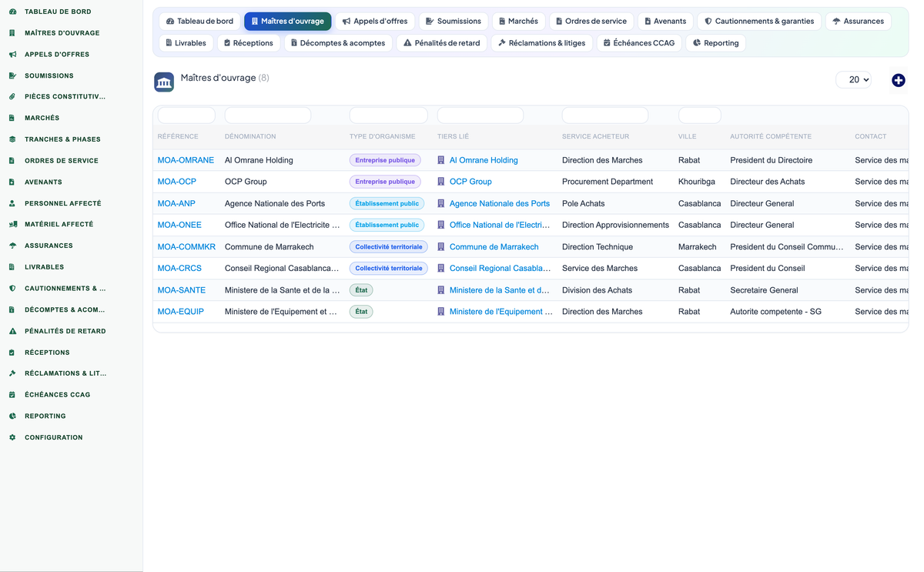Click the Établissement public badge in MOA-ANP row
This screenshot has width=924, height=572.
[387, 203]
